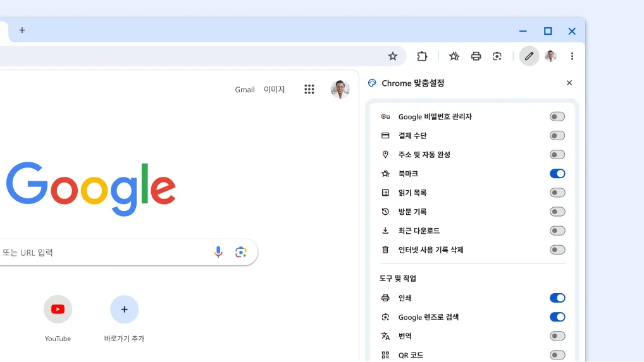Open Gmail link
This screenshot has height=362, width=644.
click(245, 89)
